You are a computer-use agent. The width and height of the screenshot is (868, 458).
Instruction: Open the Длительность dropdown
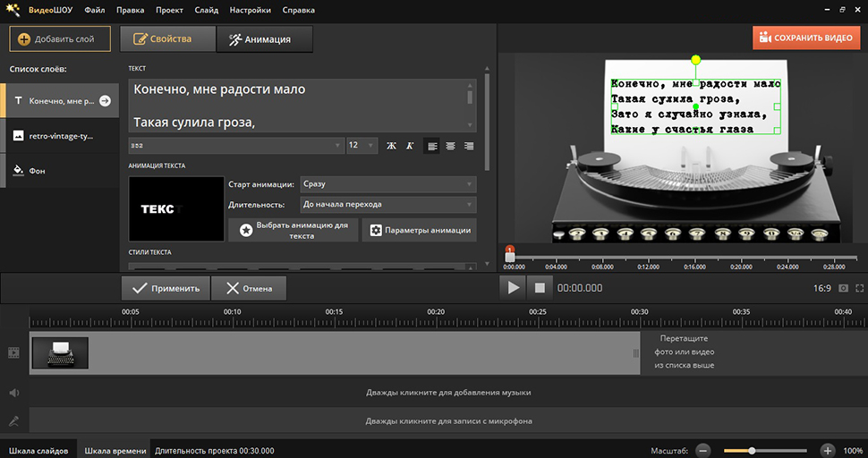click(388, 205)
